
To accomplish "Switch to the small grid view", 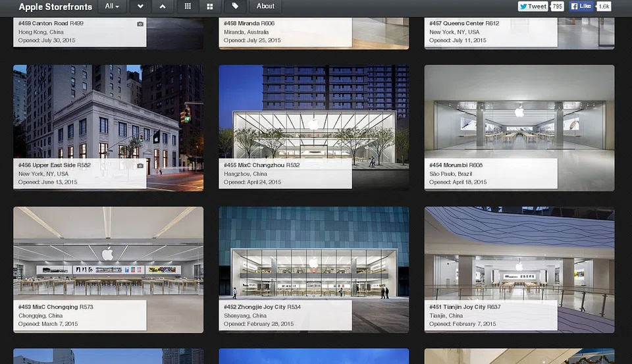I will (x=188, y=7).
